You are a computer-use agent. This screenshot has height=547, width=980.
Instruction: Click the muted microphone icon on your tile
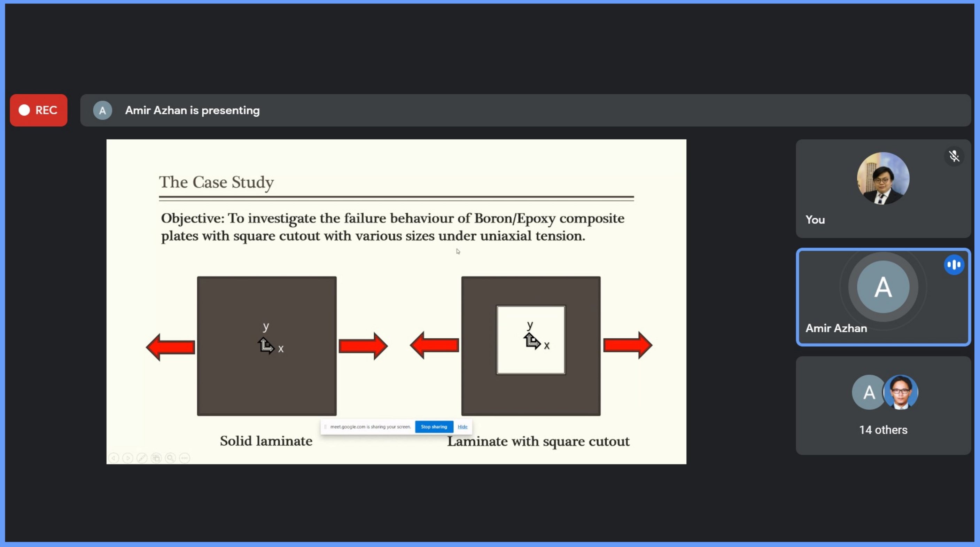pyautogui.click(x=954, y=156)
